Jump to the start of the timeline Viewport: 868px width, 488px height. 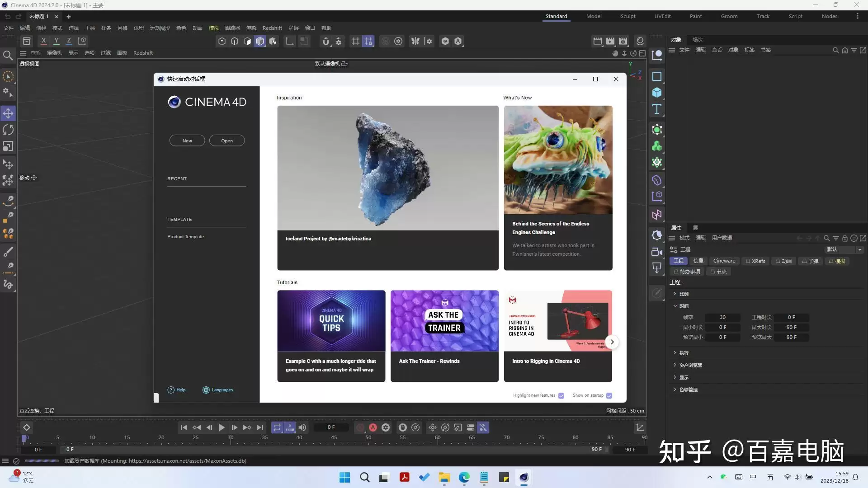point(184,427)
